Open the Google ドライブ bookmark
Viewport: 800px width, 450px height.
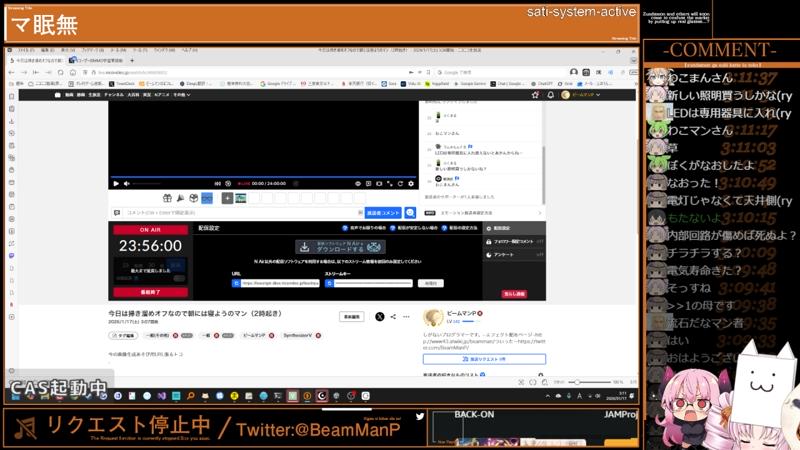click(278, 84)
